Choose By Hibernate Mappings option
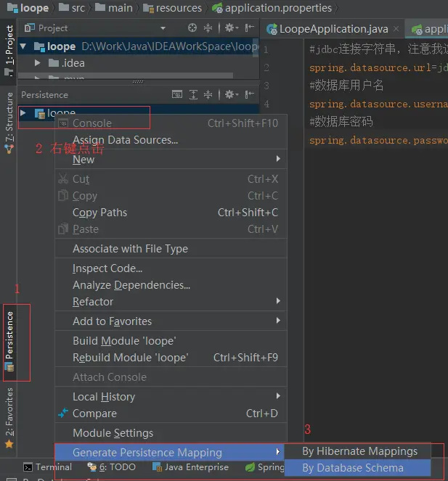The height and width of the screenshot is (481, 448). 358,451
